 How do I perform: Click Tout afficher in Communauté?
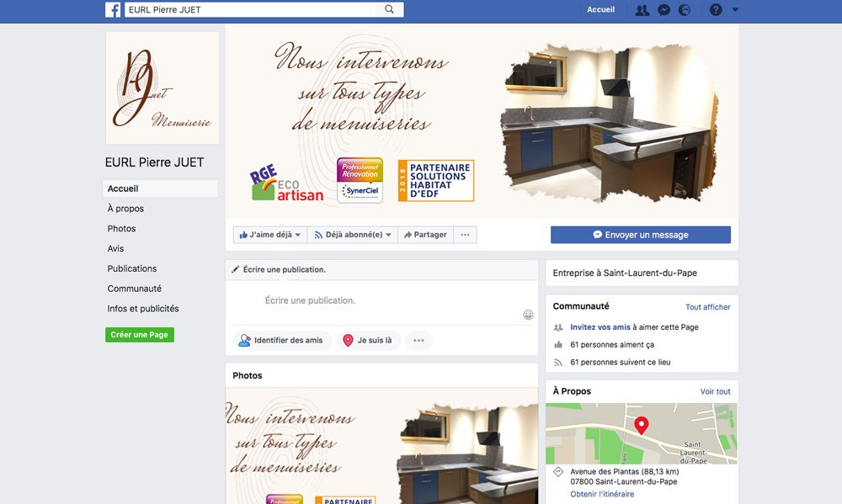708,307
